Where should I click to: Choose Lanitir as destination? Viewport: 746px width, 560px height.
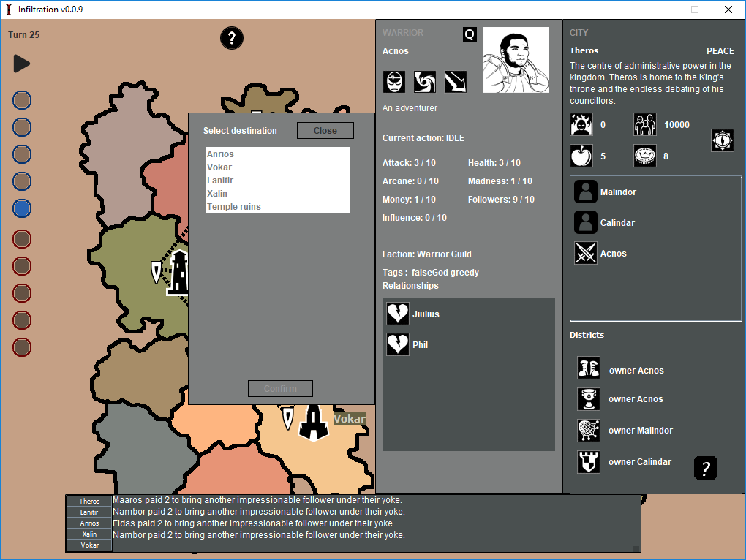click(278, 180)
